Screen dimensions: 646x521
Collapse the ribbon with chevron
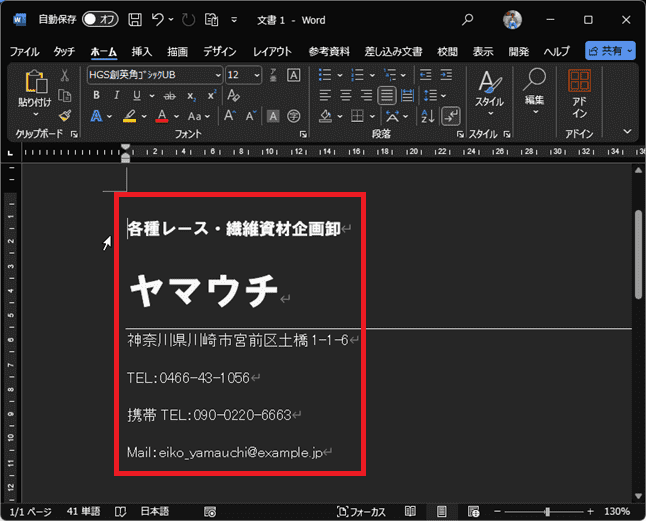pyautogui.click(x=627, y=131)
